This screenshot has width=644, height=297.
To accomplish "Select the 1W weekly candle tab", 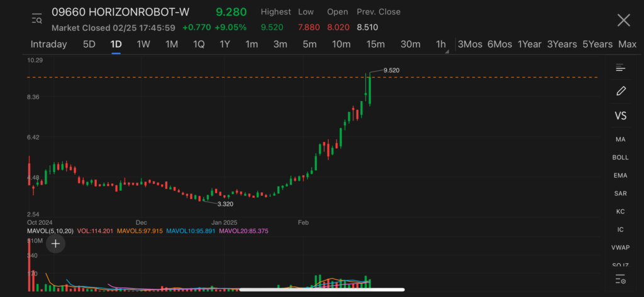I will [x=143, y=45].
